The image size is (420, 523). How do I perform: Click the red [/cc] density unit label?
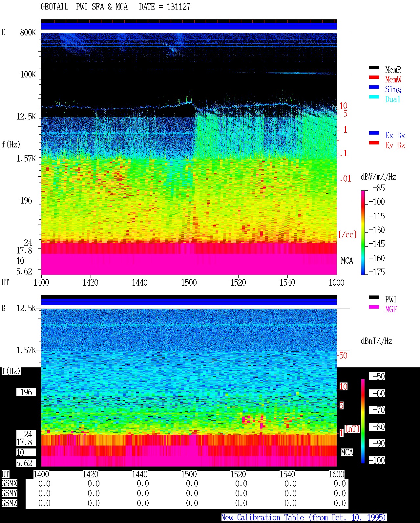pos(347,234)
